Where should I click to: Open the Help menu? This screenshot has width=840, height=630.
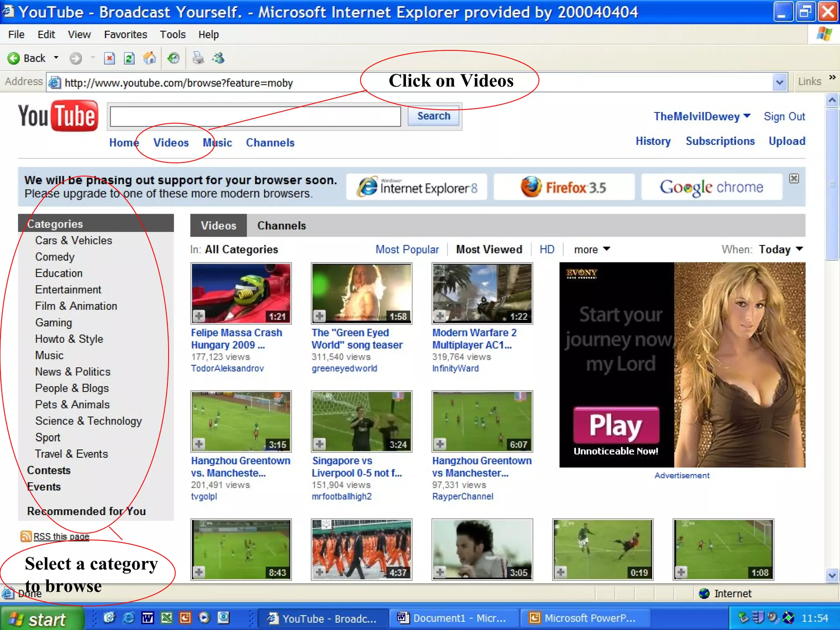(x=209, y=34)
